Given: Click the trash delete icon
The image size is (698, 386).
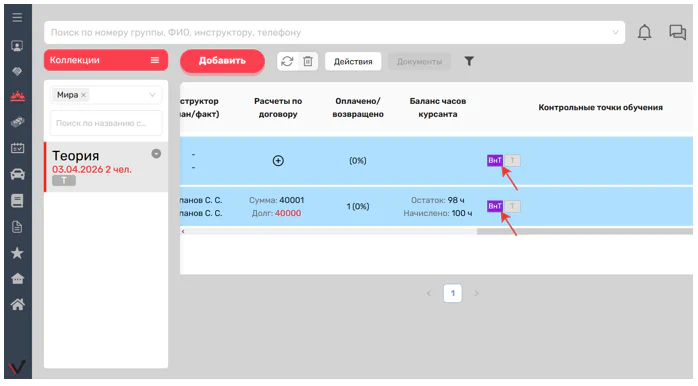Looking at the screenshot, I should pos(308,61).
